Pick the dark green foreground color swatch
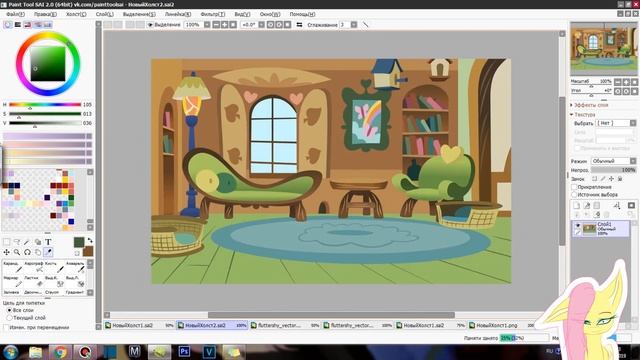Image resolution: width=640 pixels, height=360 pixels. coord(79,242)
